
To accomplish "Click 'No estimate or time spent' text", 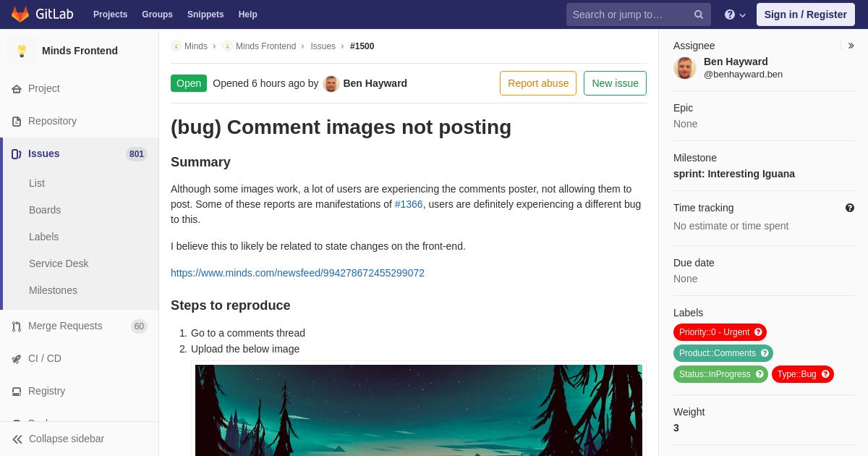I will pyautogui.click(x=731, y=226).
